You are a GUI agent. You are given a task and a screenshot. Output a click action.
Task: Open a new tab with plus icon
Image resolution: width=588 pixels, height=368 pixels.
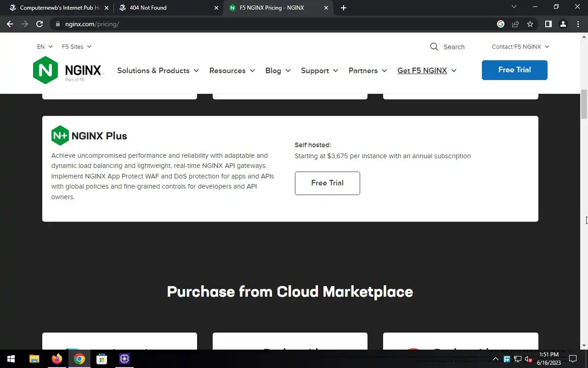pyautogui.click(x=344, y=8)
